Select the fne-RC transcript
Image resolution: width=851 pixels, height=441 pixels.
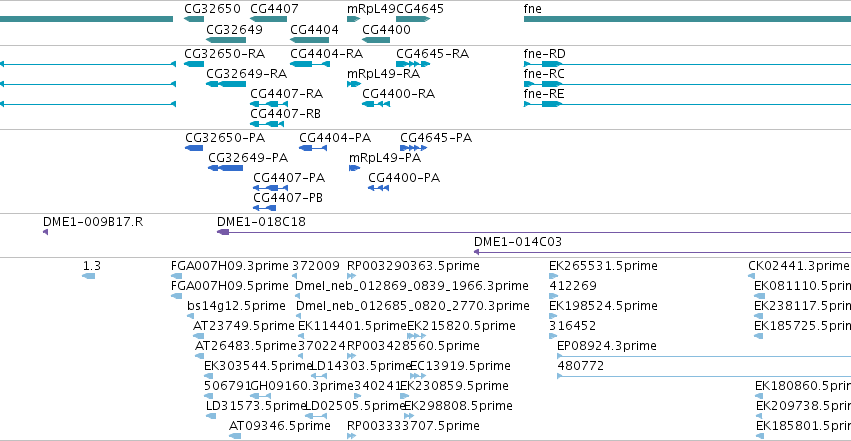tap(687, 84)
